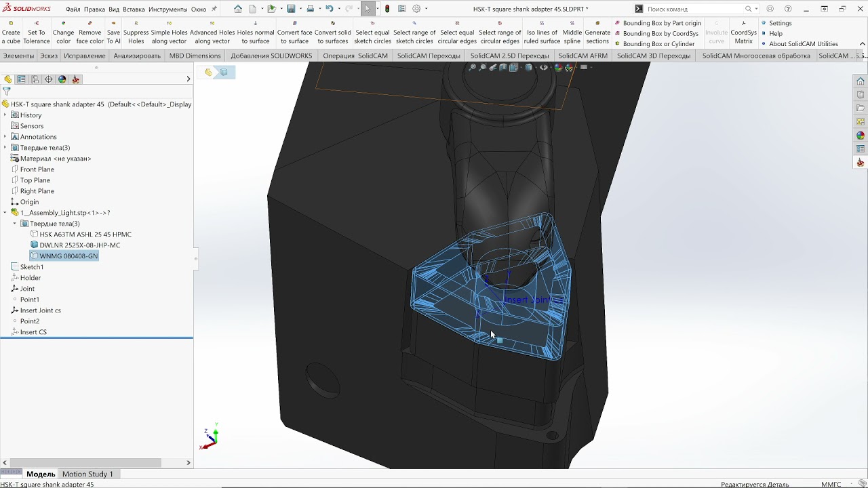Open the FeatureManager design tree tab
Image resolution: width=868 pixels, height=488 pixels.
(x=8, y=79)
